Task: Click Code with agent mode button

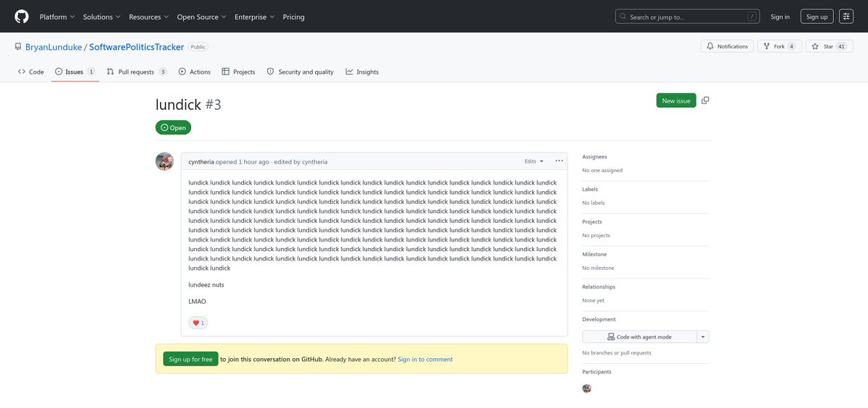Action: [x=639, y=336]
